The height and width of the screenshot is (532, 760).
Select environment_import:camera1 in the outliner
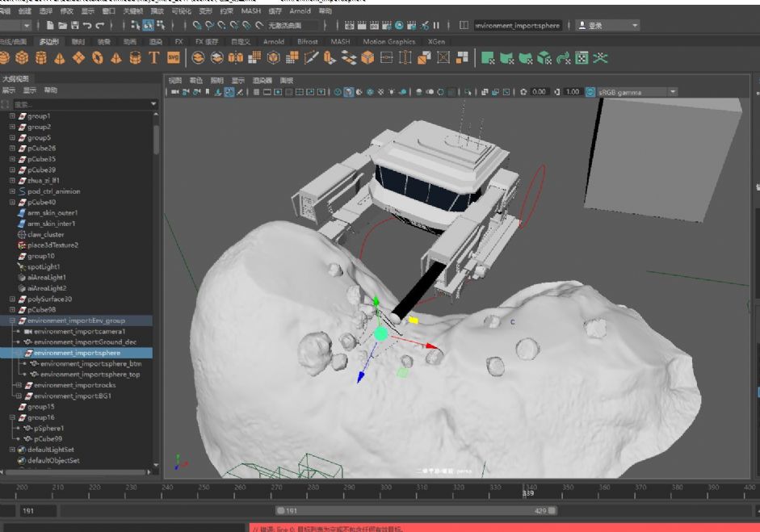click(x=79, y=332)
